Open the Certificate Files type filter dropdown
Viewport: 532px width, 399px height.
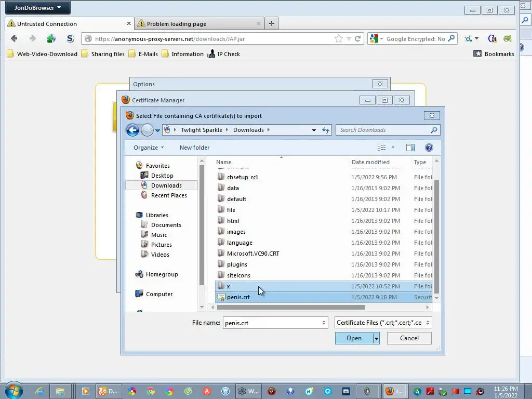383,323
